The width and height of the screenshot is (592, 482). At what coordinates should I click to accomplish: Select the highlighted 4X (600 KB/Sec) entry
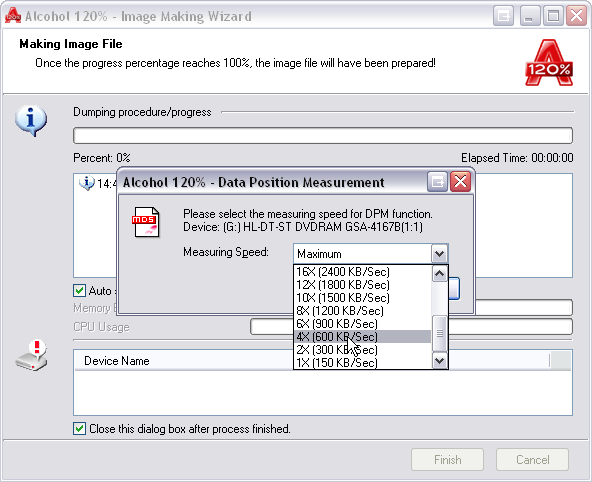[x=362, y=337]
